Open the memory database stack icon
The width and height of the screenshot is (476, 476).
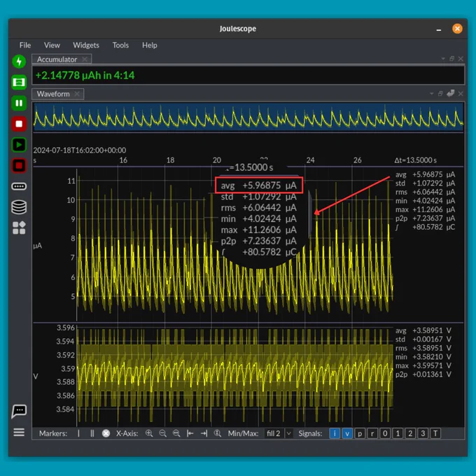tap(19, 207)
